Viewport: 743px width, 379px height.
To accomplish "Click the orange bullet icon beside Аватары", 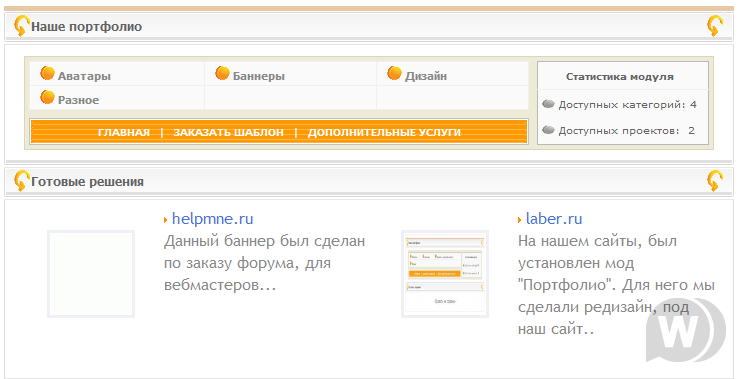I will 47,73.
